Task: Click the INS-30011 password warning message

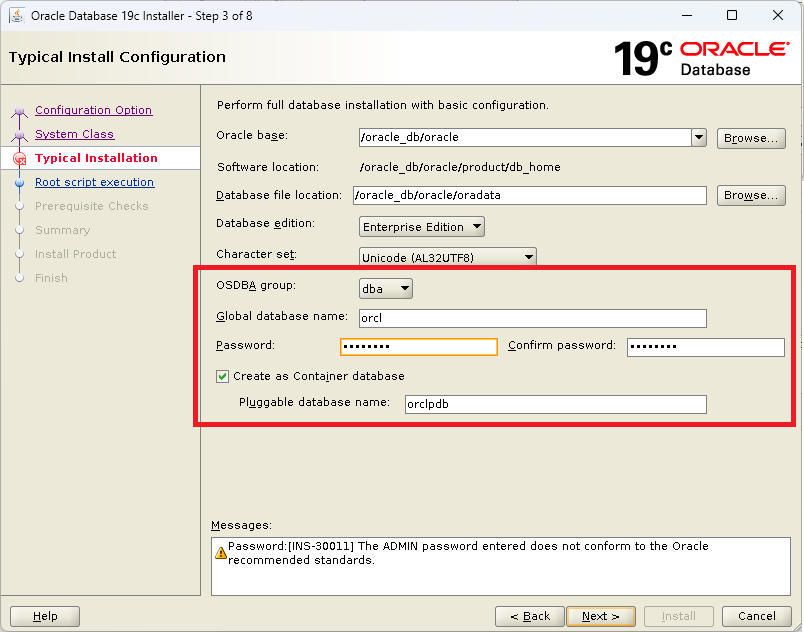Action: [x=468, y=553]
